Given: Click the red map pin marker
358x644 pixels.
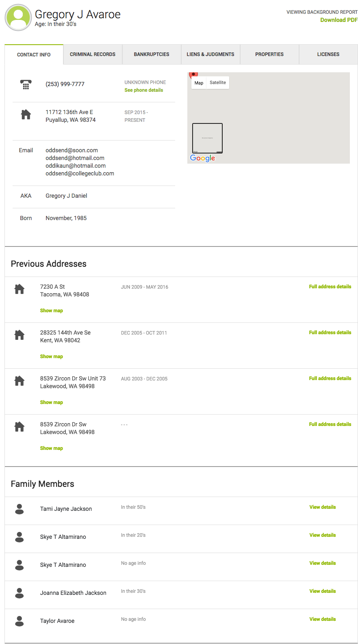Looking at the screenshot, I should (193, 75).
